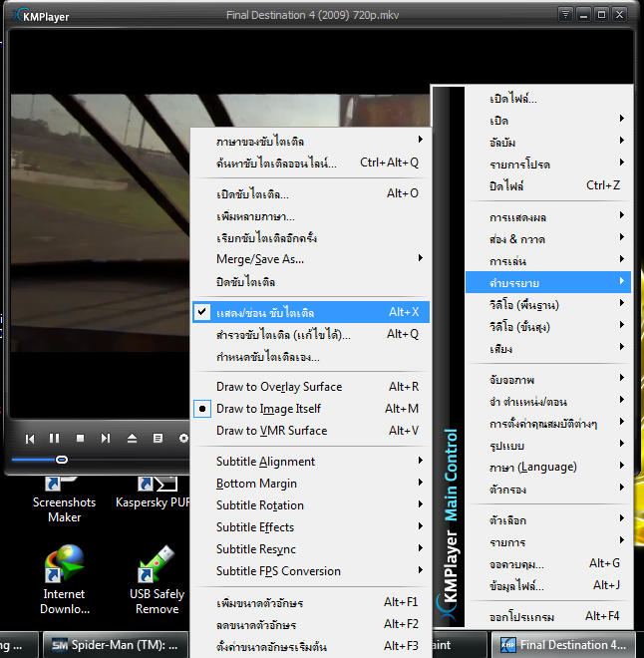
Task: Choose สำรวจซับไตเติล (แก้ไขได้) Alt+Q
Action: (x=311, y=334)
